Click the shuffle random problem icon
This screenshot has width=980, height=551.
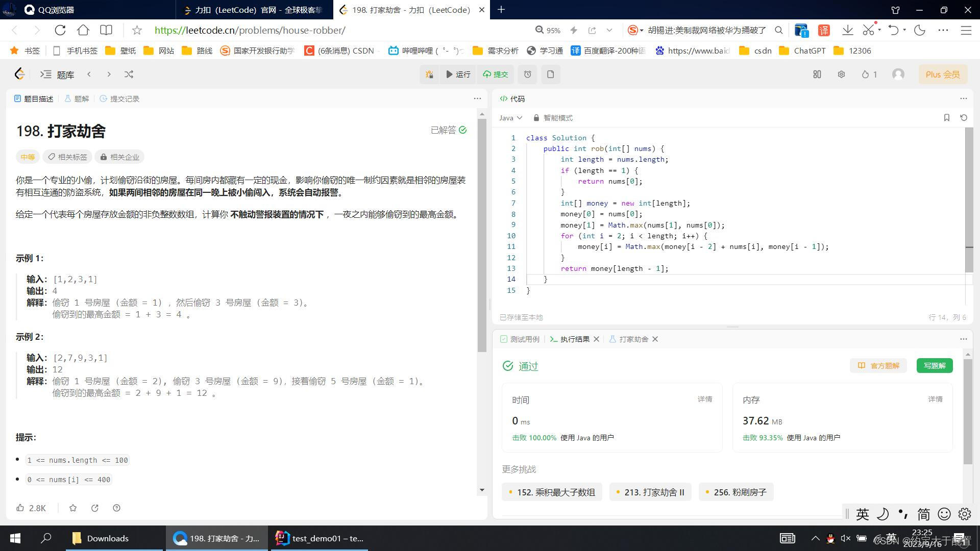click(129, 74)
